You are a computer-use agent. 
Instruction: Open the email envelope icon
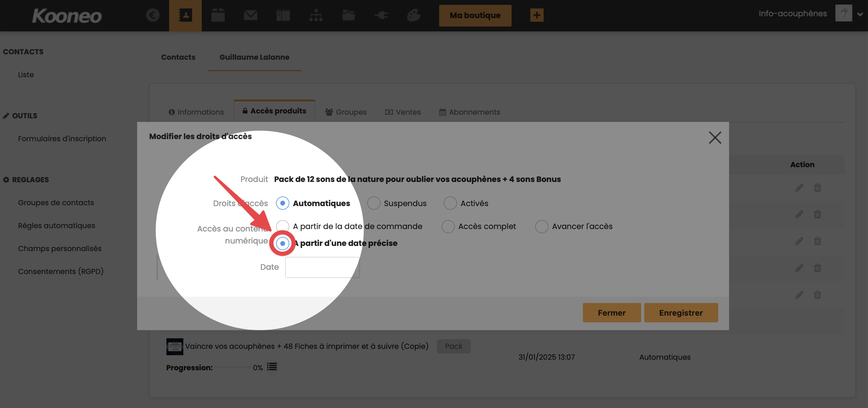(x=251, y=15)
